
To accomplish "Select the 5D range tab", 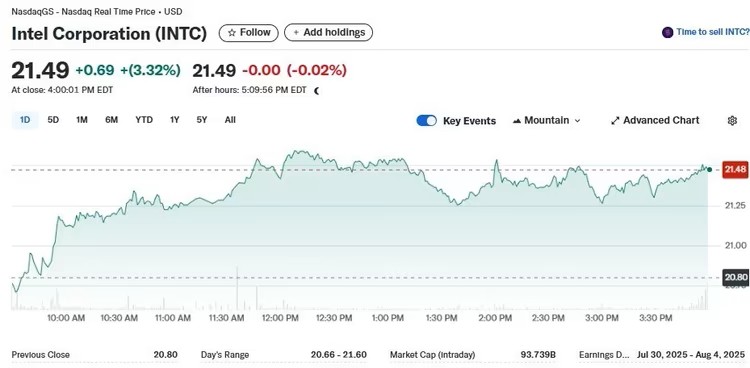I will (x=53, y=120).
